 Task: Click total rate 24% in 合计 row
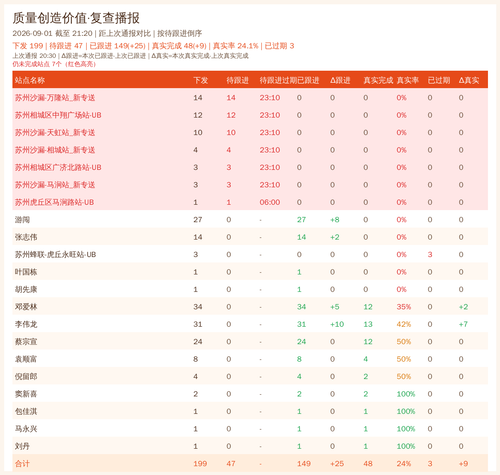click(x=404, y=464)
